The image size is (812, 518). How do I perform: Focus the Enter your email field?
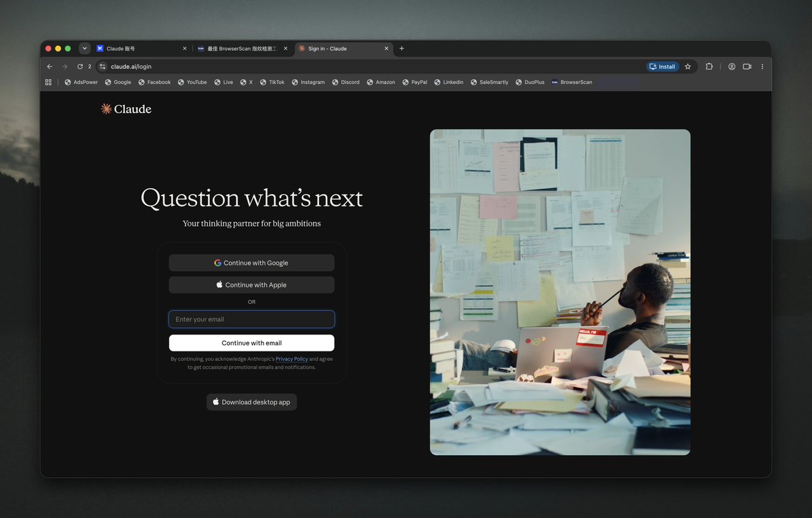point(252,319)
